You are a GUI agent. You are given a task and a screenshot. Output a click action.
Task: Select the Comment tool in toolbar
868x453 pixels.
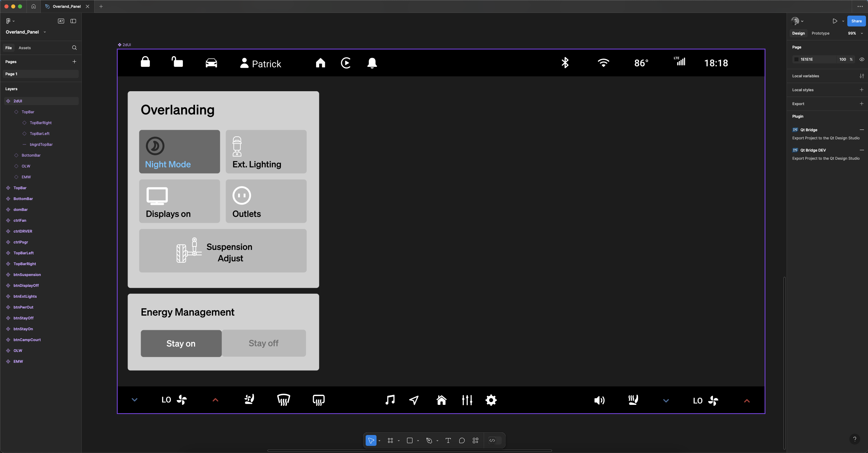pyautogui.click(x=462, y=440)
